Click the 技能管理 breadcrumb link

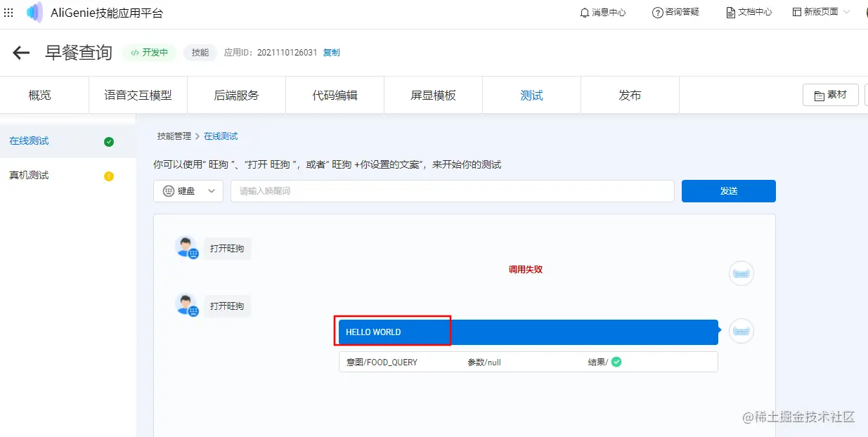pos(174,136)
